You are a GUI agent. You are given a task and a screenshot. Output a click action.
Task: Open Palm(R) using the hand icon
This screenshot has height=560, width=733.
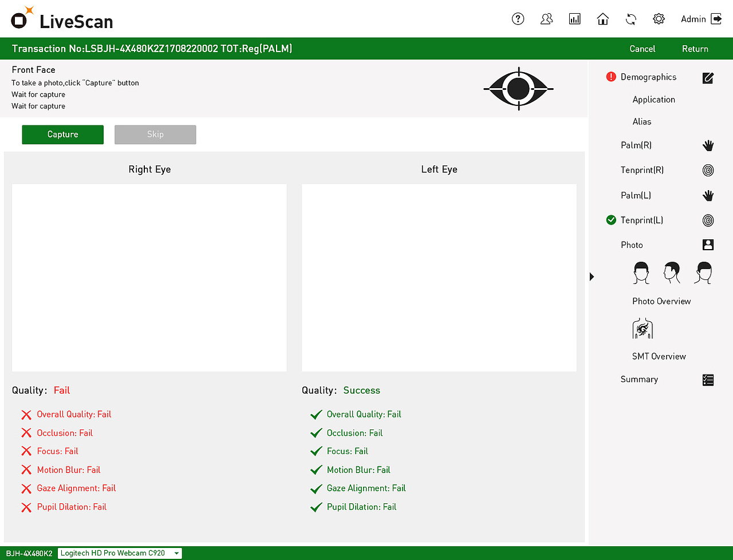click(708, 145)
